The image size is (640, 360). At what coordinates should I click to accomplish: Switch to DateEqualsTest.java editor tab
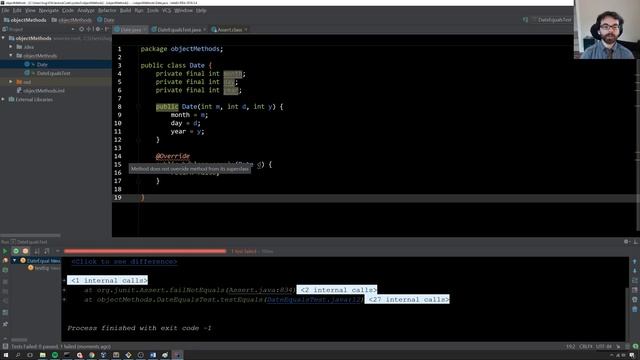[x=179, y=30]
